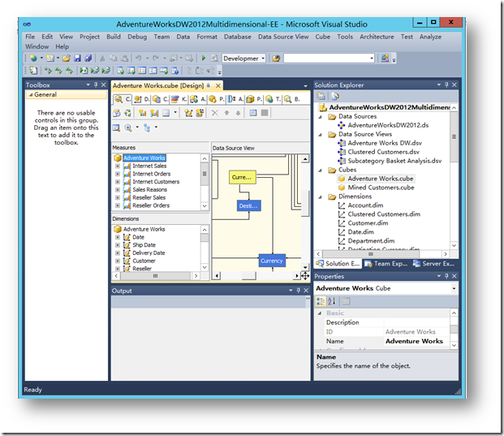504x436 pixels.
Task: Select the Delivery Date cube dimension
Action: point(149,253)
